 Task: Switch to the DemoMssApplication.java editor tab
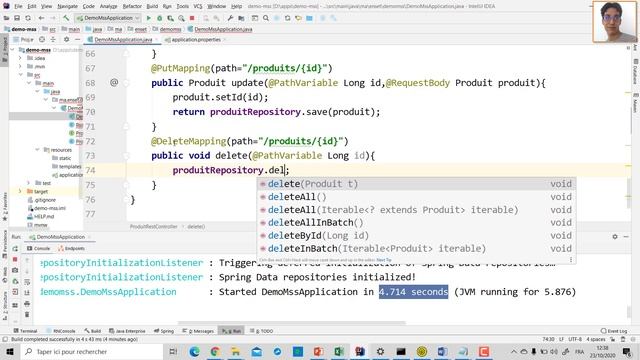coord(123,40)
